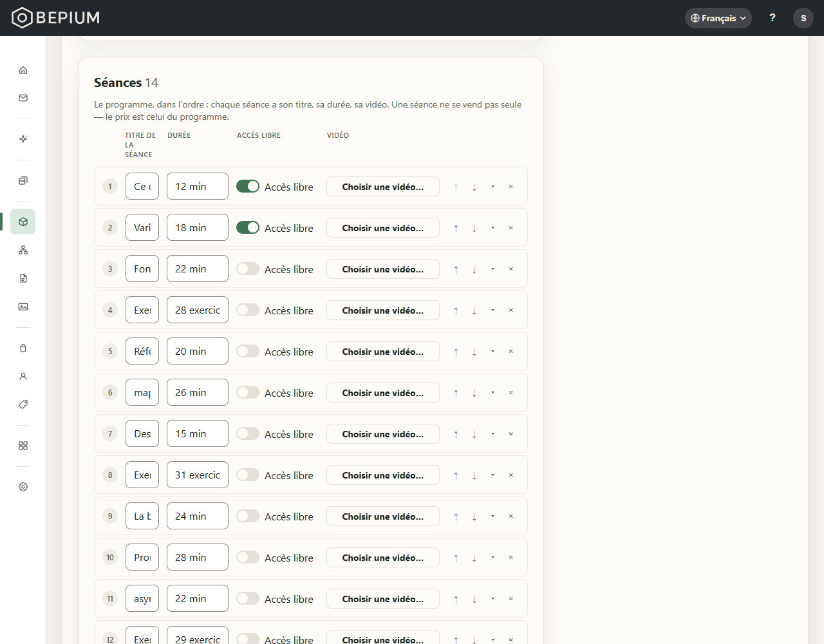Open the Français language dropdown
This screenshot has height=644, width=824.
click(718, 18)
